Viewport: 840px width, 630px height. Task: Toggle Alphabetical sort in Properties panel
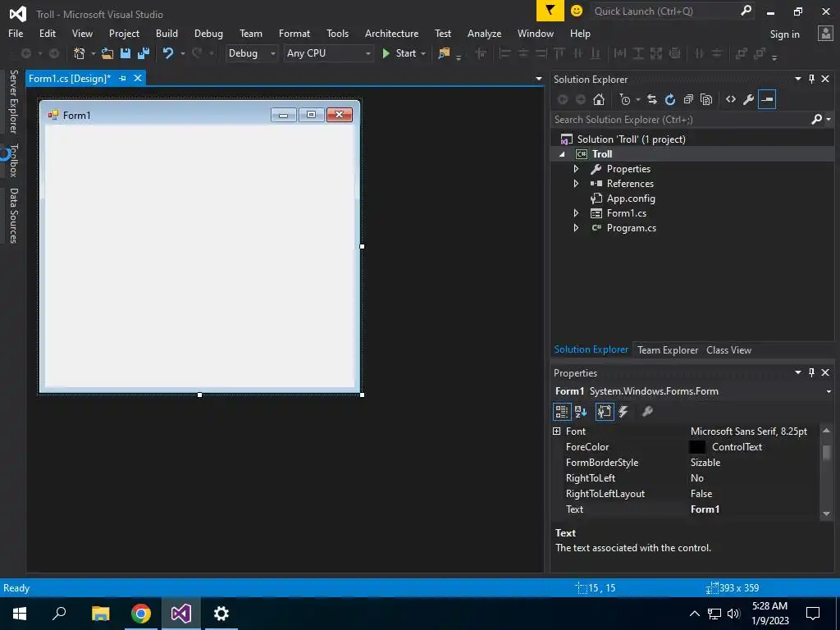click(x=581, y=412)
